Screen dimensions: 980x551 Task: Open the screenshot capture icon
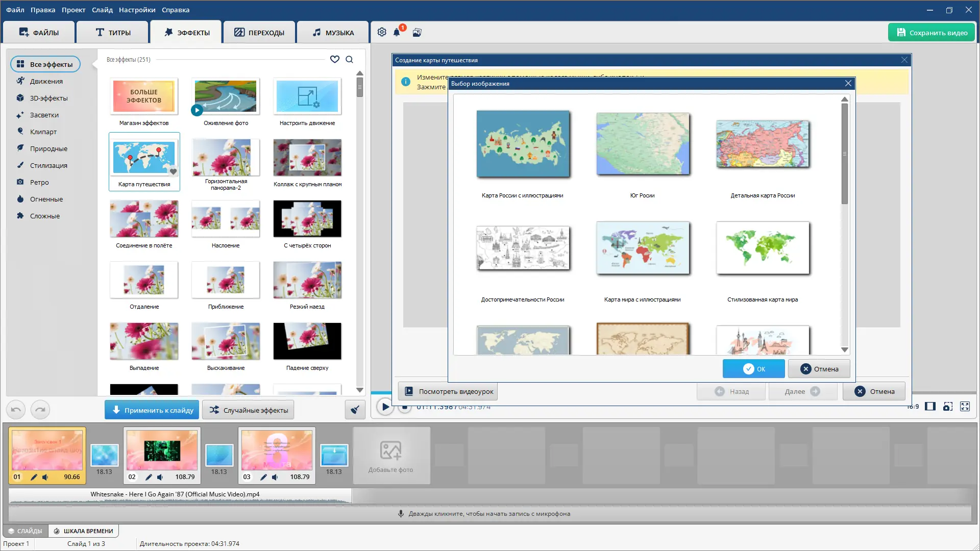(x=948, y=407)
